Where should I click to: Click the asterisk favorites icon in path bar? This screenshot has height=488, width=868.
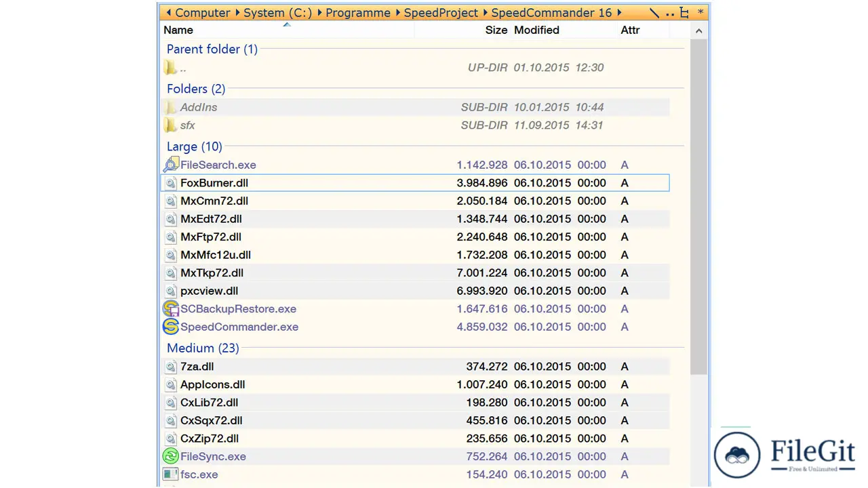point(701,12)
